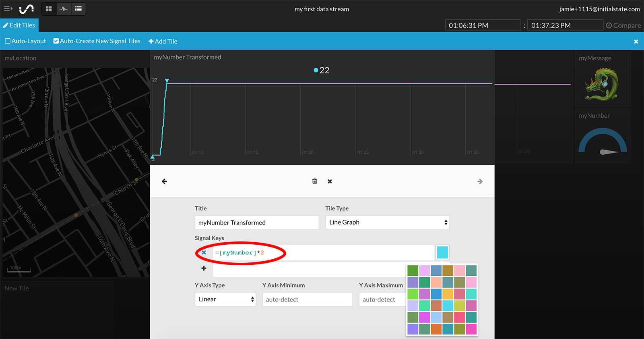Enable the Auto-Layout checkbox
644x339 pixels.
8,41
